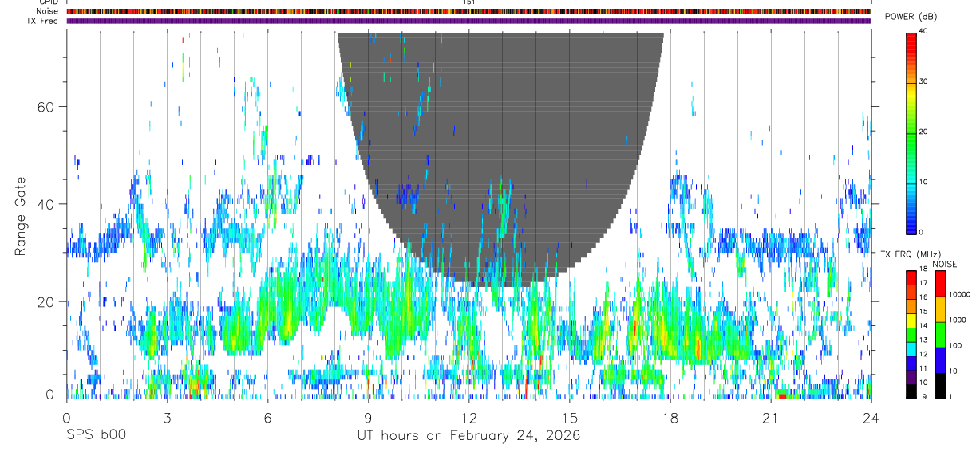Image resolution: width=980 pixels, height=452 pixels.
Task: Click the x-axis tick label 6
Action: point(267,417)
